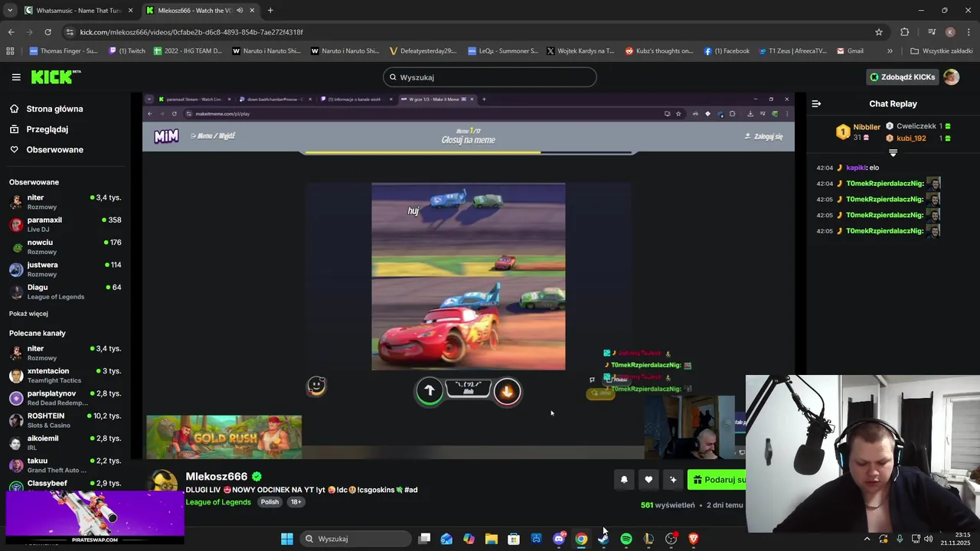Show more bookmarks chevron
This screenshot has width=980, height=551.
(890, 51)
